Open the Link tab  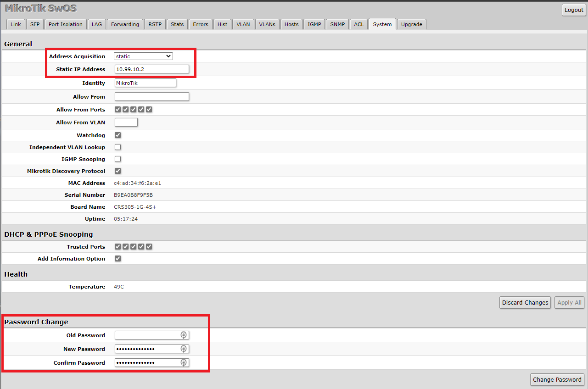pyautogui.click(x=16, y=24)
